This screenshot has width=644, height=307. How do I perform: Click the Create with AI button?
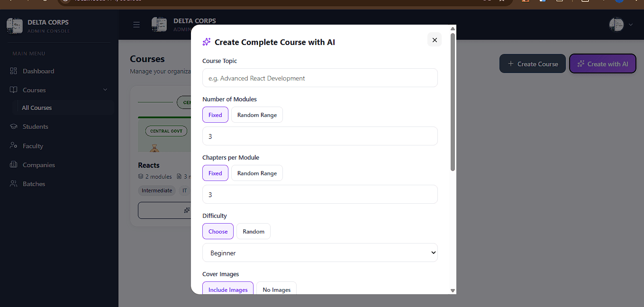[x=603, y=64]
